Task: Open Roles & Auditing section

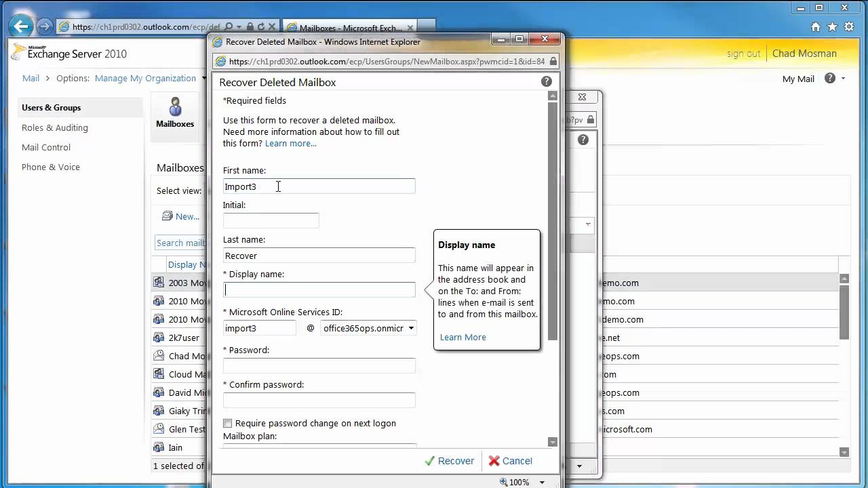Action: pos(55,127)
